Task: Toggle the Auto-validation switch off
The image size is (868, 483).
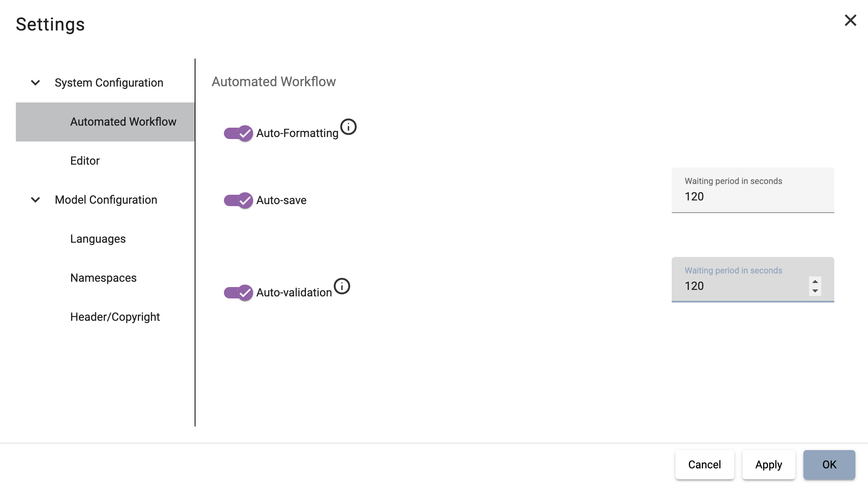Action: [238, 292]
